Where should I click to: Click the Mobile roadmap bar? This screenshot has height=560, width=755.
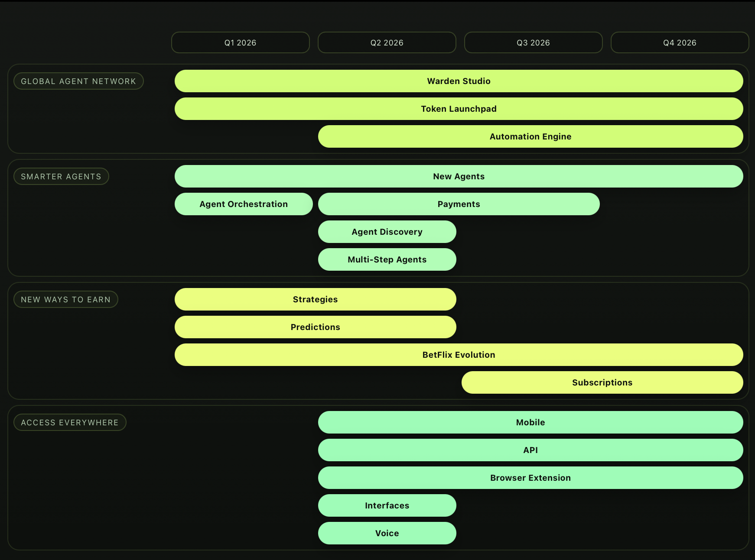pos(530,422)
